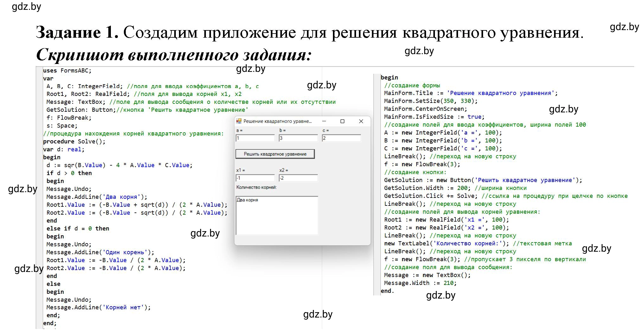The width and height of the screenshot is (644, 334).
Task: Click the heading 'Задание 1.'
Action: coord(77,32)
